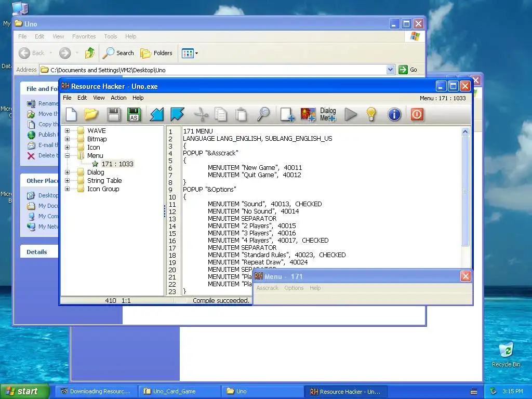Expand the Icon Group tree folder

point(67,189)
